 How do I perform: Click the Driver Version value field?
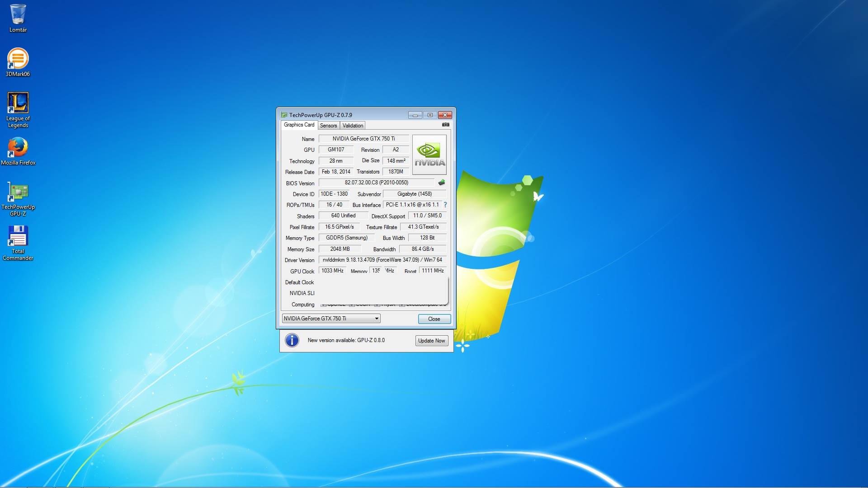(382, 260)
